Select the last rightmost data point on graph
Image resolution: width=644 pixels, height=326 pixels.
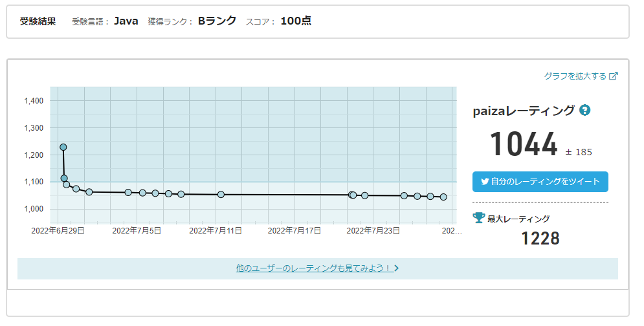click(443, 197)
